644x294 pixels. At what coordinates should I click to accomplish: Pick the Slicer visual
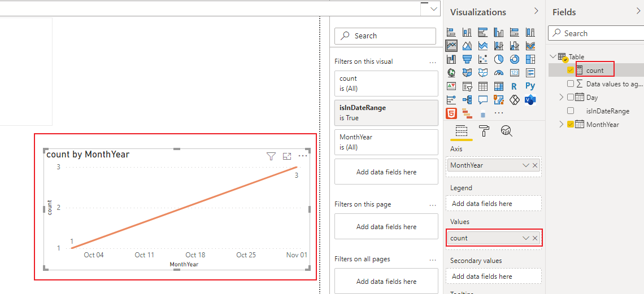[x=467, y=86]
